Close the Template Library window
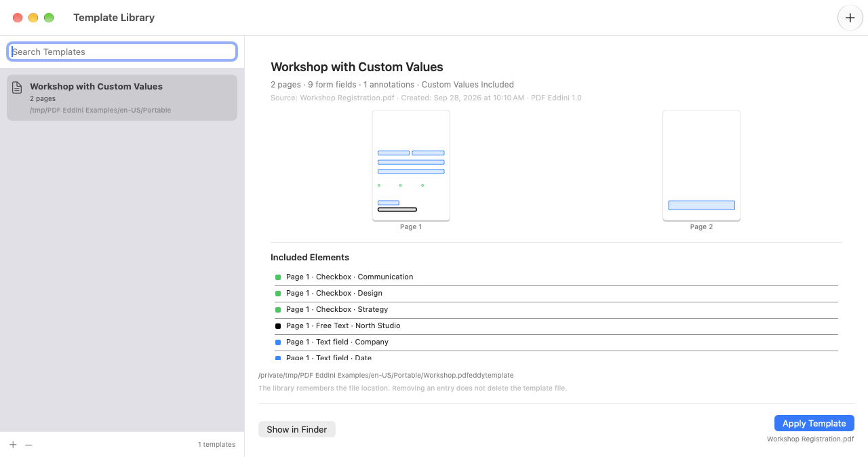 tap(18, 18)
